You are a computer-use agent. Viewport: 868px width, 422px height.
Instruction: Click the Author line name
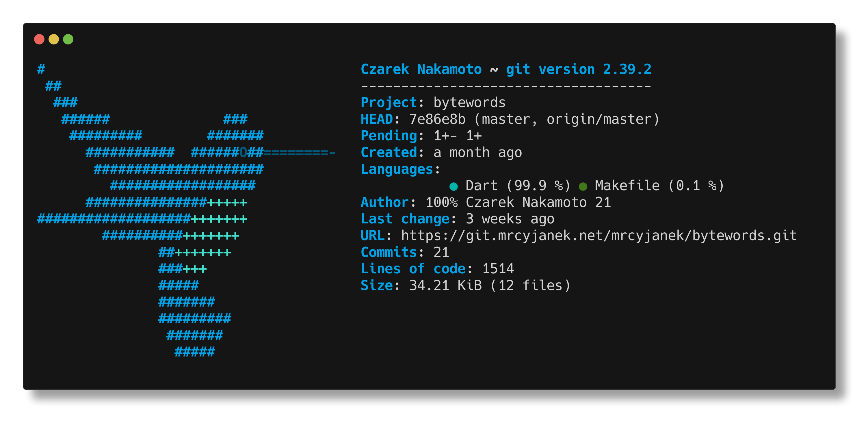tap(526, 202)
